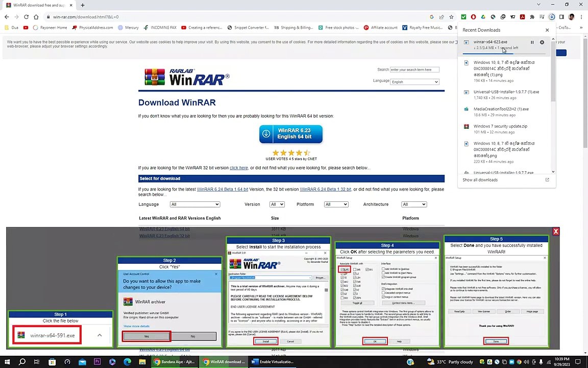Open the Google Drive extension icon
This screenshot has height=368, width=588.
click(x=483, y=17)
